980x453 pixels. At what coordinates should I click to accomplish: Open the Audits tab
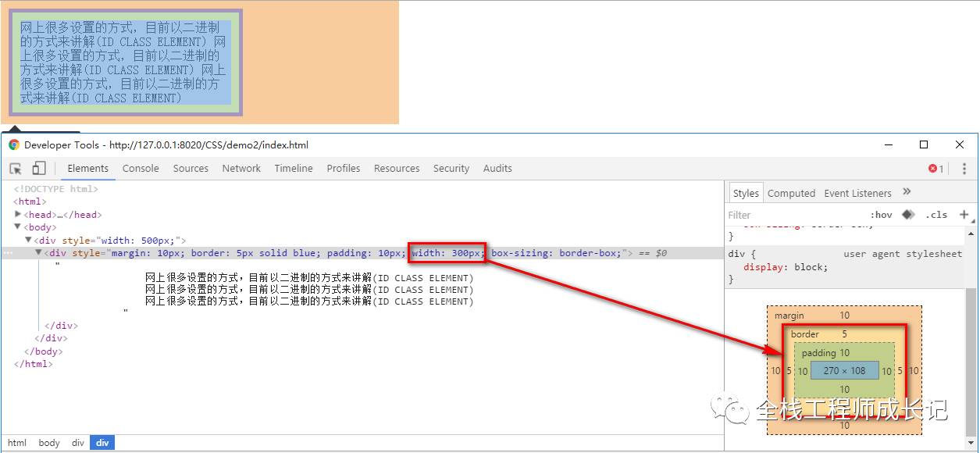point(497,168)
